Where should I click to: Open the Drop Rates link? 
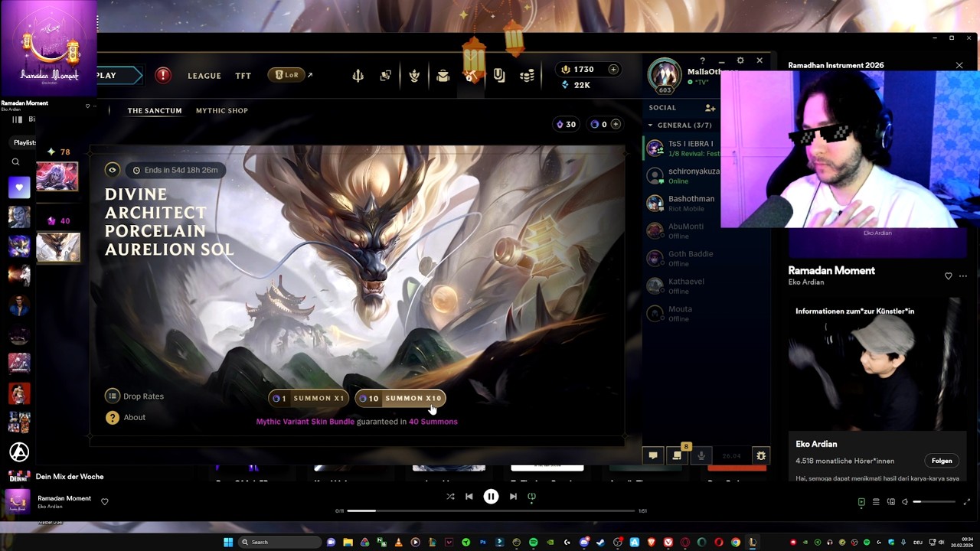[143, 396]
